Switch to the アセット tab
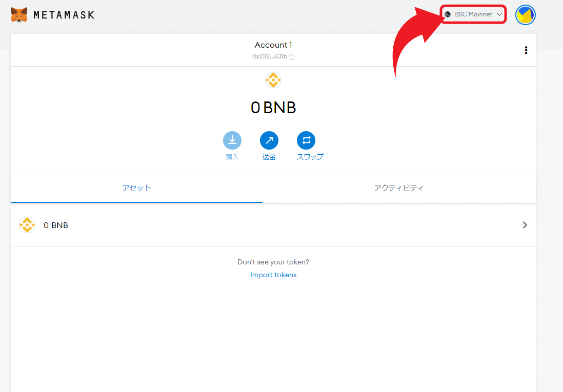This screenshot has height=392, width=563. click(x=136, y=188)
